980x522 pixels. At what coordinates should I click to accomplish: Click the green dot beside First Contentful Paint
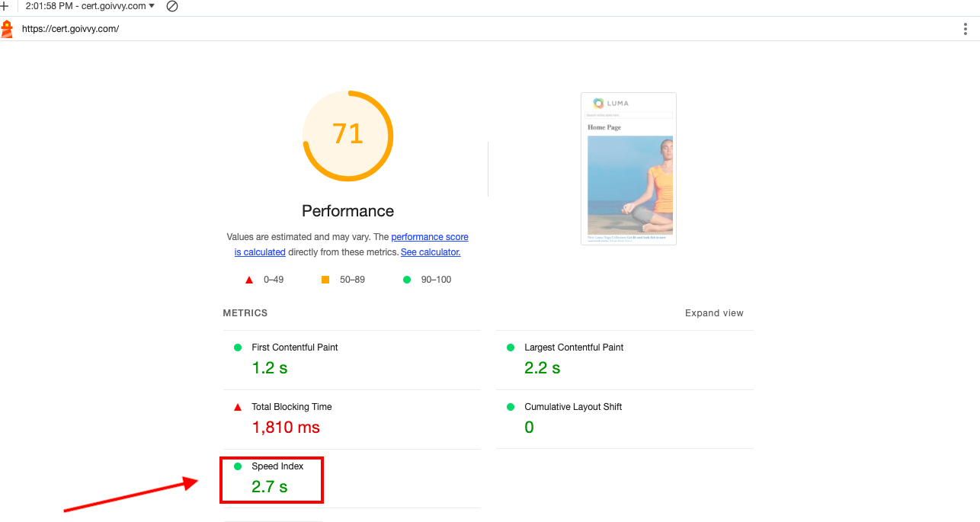click(238, 347)
